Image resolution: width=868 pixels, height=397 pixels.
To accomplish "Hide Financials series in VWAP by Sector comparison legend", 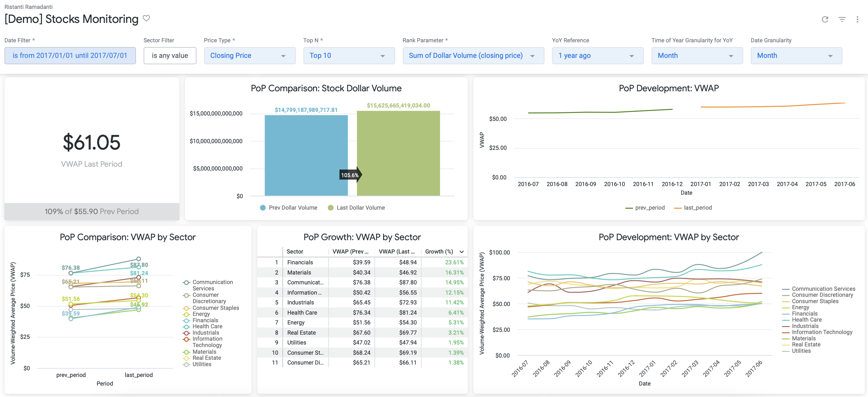I will tap(205, 320).
